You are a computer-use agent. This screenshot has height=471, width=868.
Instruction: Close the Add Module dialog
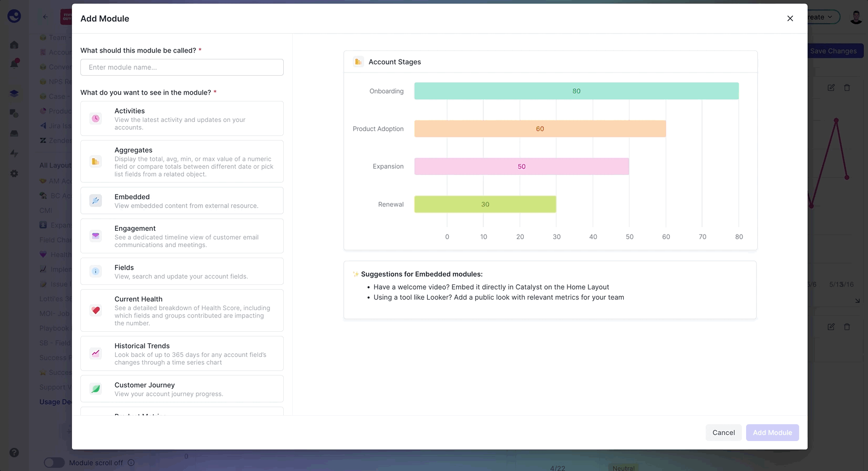click(790, 18)
